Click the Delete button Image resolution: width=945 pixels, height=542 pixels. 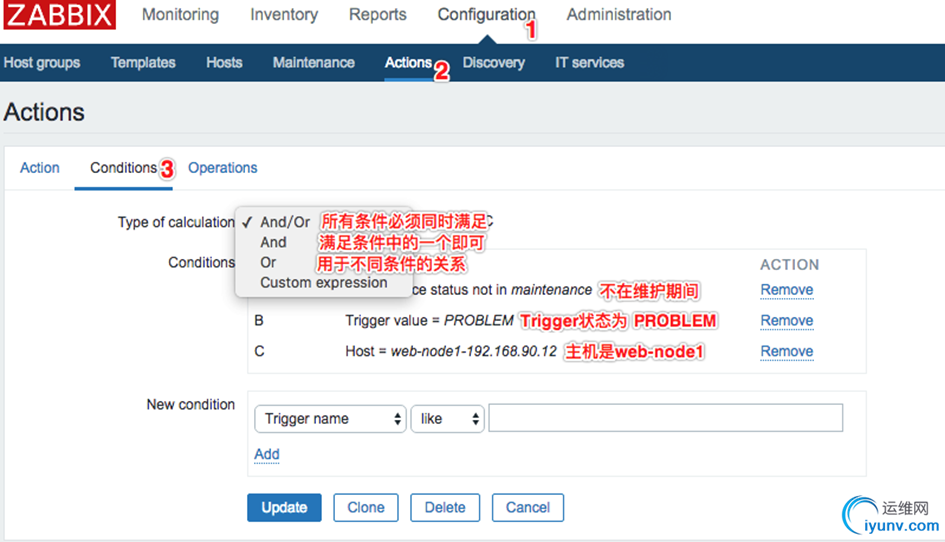(x=445, y=508)
